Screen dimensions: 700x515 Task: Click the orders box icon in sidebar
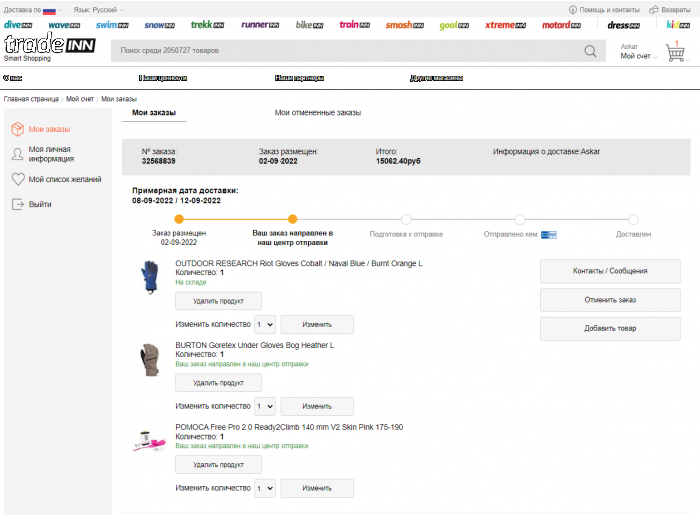coord(17,129)
